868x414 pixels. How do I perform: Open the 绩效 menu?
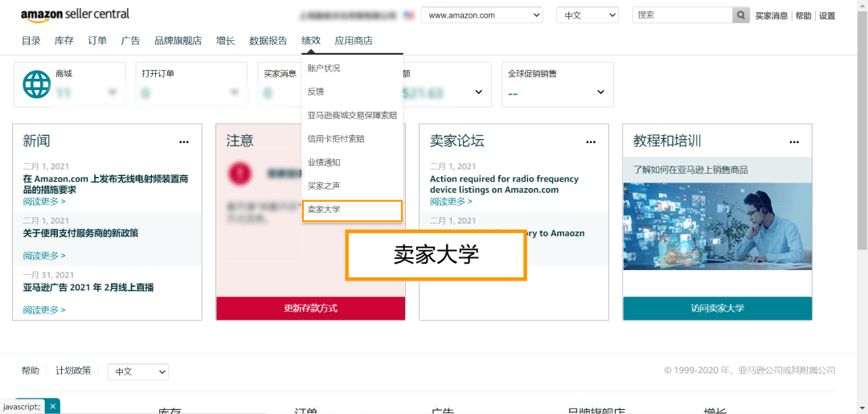tap(310, 40)
